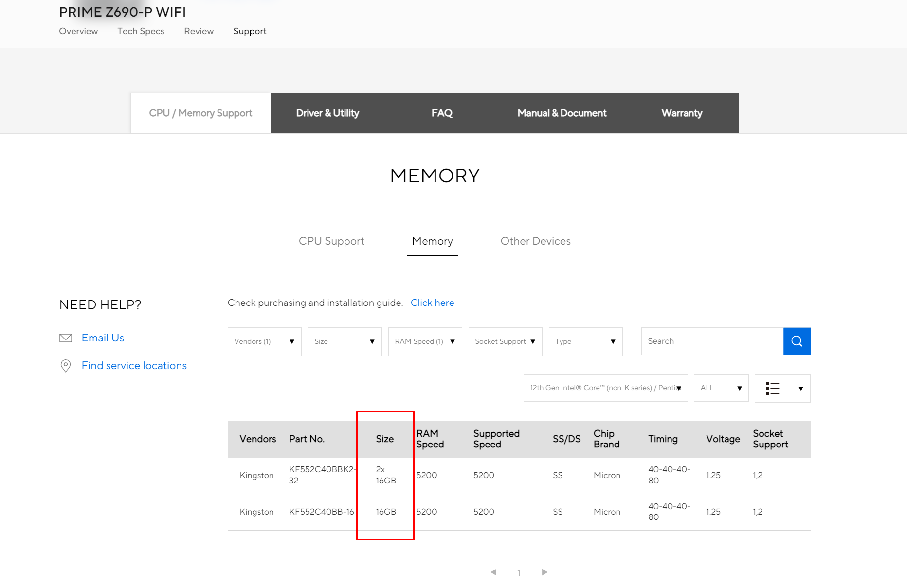Open the Driver & Utility tab

click(327, 113)
